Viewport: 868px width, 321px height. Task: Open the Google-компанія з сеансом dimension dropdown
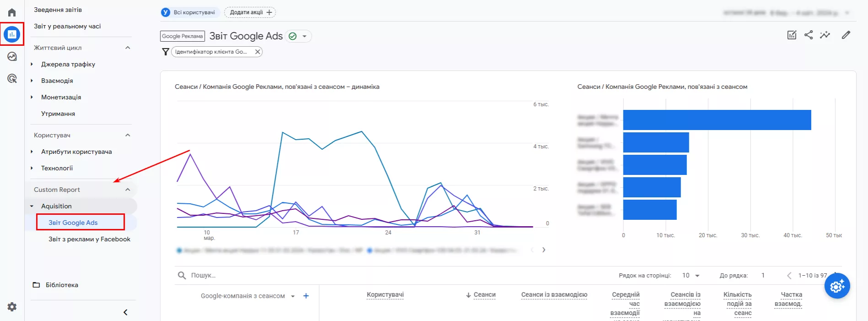pos(293,296)
